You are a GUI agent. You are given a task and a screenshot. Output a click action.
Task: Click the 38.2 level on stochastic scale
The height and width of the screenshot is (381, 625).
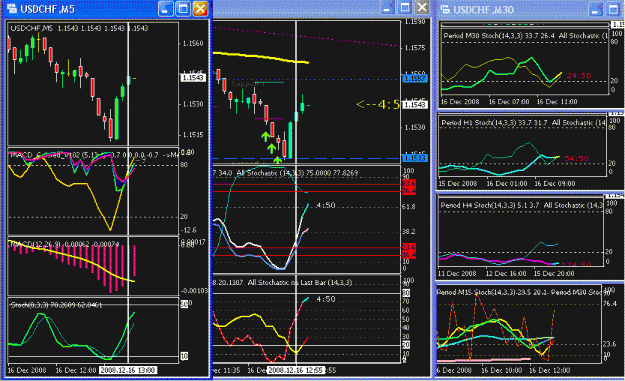[x=409, y=232]
